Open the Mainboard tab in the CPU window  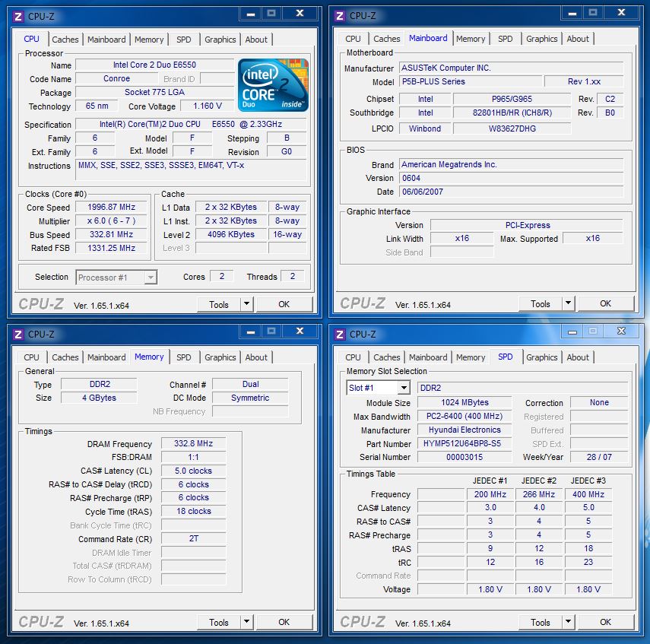point(106,40)
